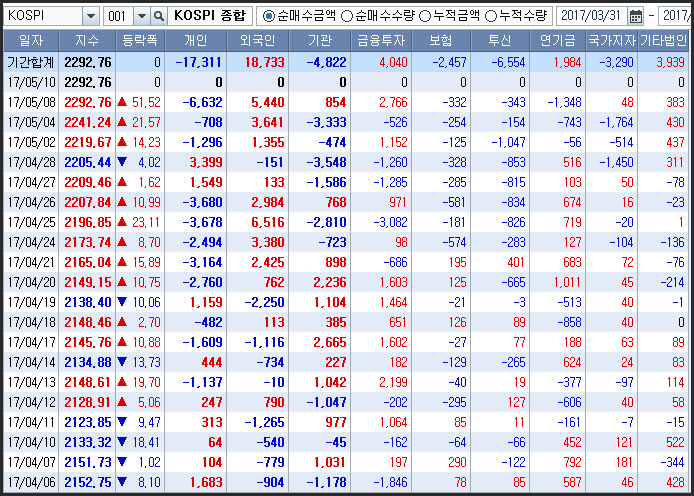Click the down triangle beside 18.41

[x=123, y=442]
